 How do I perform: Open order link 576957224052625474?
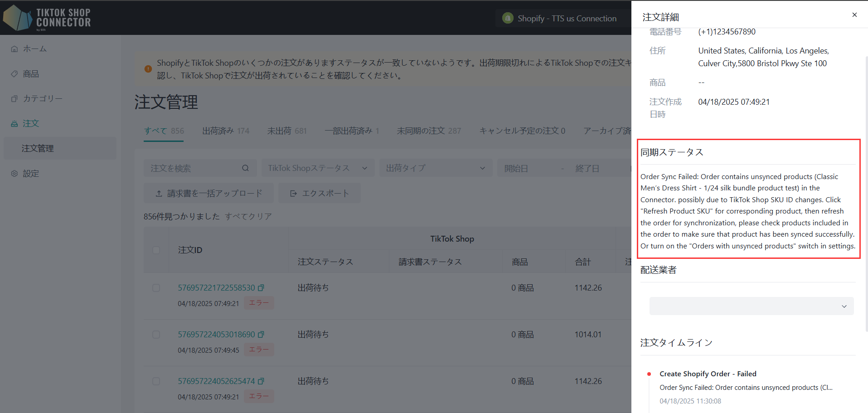pyautogui.click(x=216, y=381)
